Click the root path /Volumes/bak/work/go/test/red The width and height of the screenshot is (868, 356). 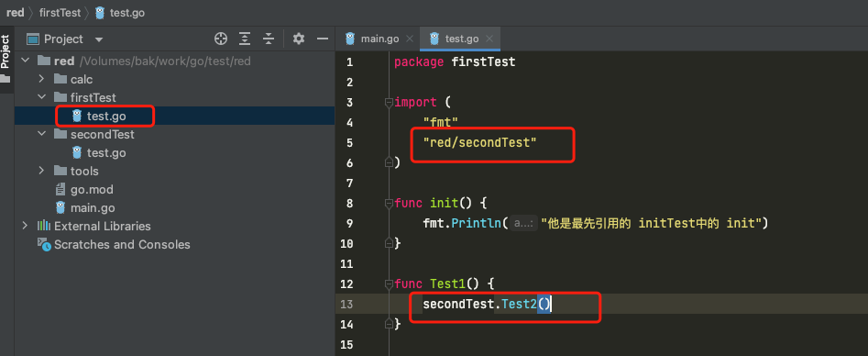[x=165, y=61]
